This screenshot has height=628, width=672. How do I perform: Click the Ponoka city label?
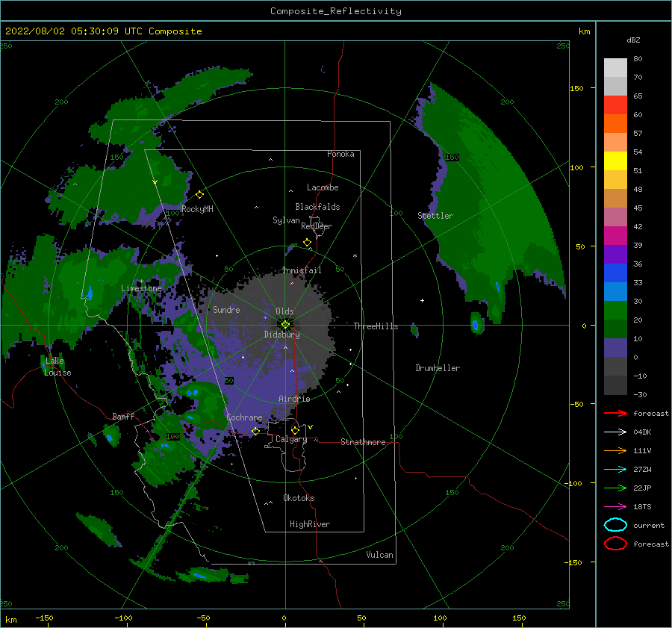[x=340, y=154]
